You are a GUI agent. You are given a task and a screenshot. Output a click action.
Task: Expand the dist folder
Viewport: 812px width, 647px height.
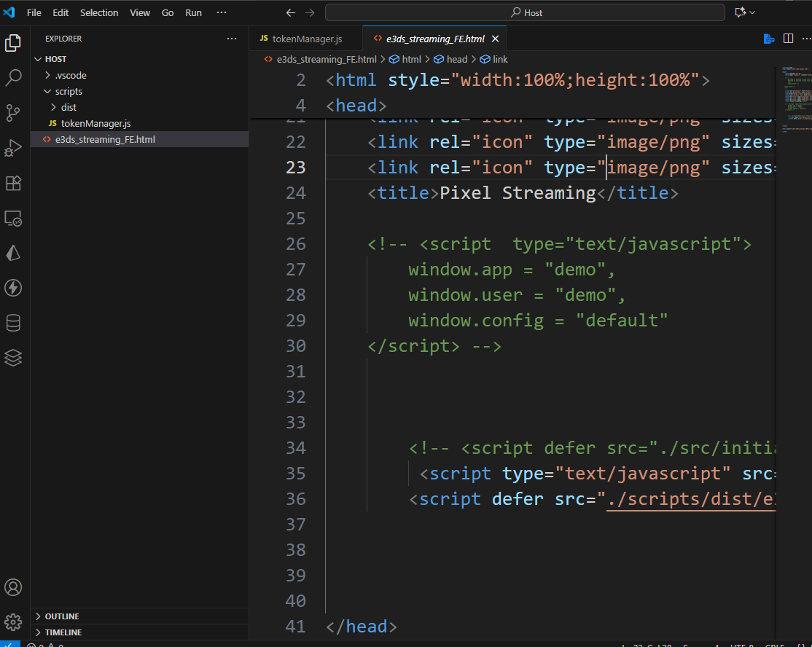(x=53, y=108)
